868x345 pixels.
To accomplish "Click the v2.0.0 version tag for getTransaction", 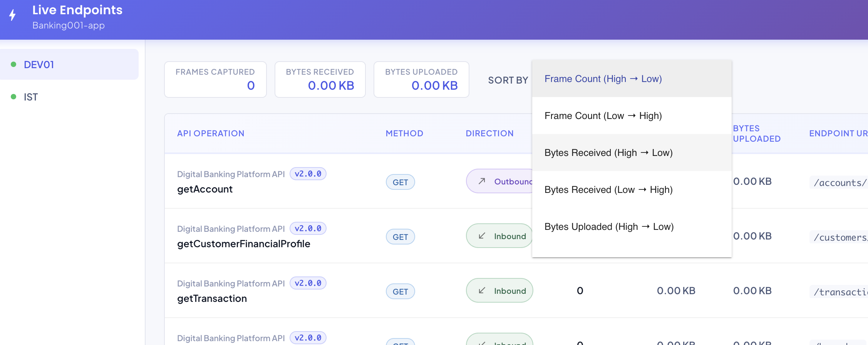I will pyautogui.click(x=308, y=283).
